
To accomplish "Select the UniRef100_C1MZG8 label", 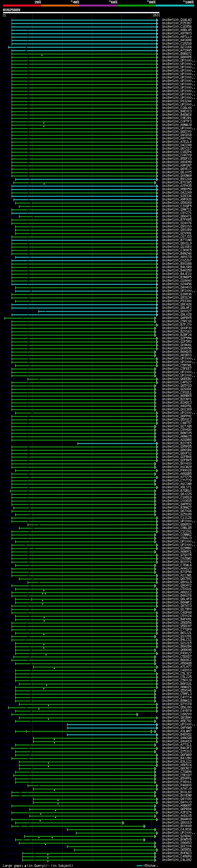I will [177, 43].
